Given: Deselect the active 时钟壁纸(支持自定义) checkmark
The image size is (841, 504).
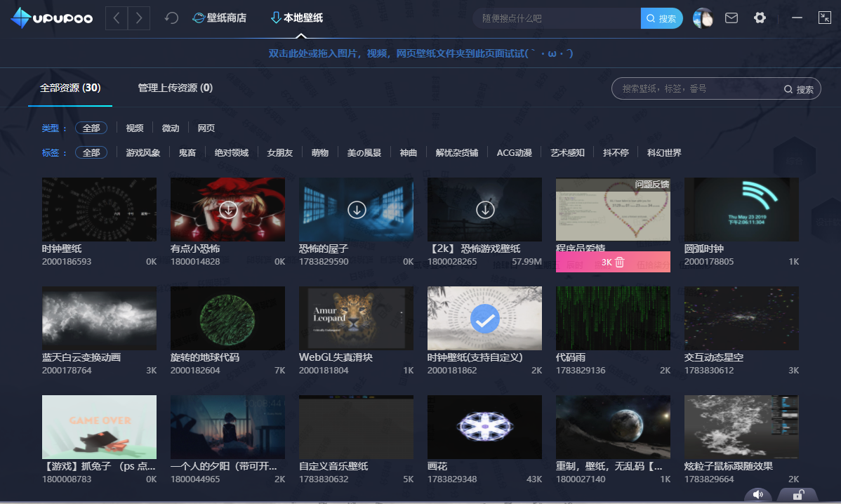Looking at the screenshot, I should pyautogui.click(x=484, y=319).
